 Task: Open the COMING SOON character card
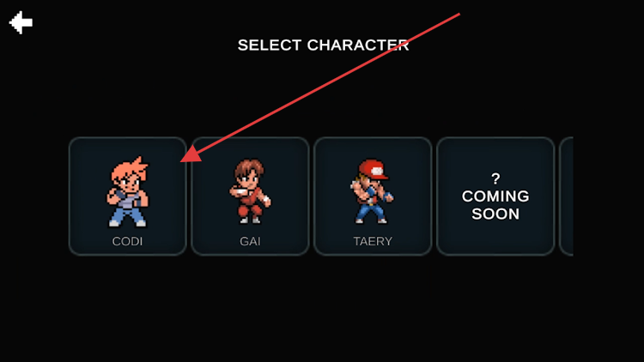click(x=495, y=196)
